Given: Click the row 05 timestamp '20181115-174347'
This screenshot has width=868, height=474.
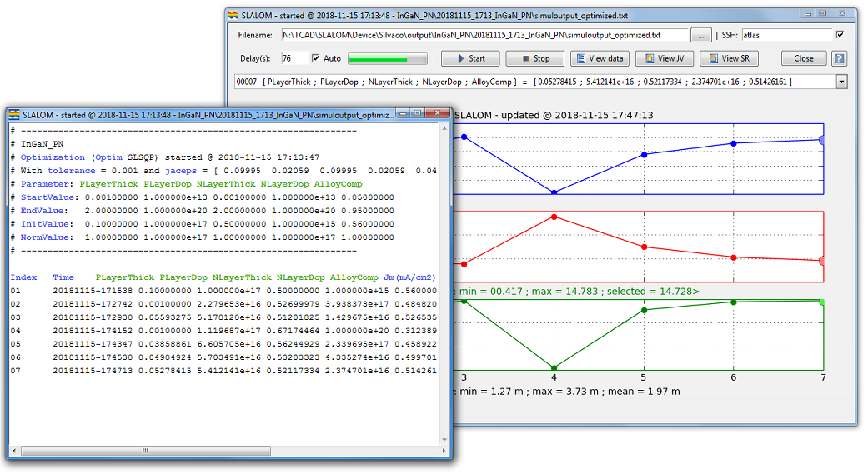Looking at the screenshot, I should [93, 344].
